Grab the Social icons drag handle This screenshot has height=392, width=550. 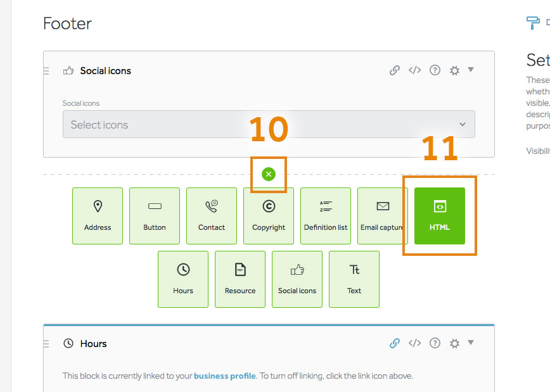[46, 71]
